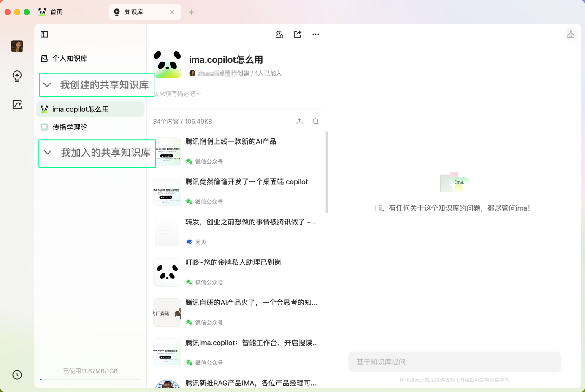Select the 知识库 tab
Screen dimensions: 585x392
[145, 12]
